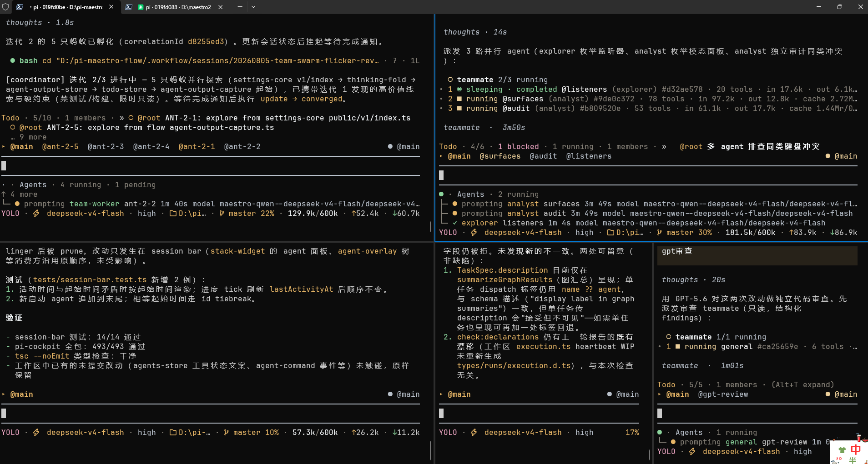Click folder icon in top-left pane status bar
Image resolution: width=868 pixels, height=464 pixels.
(x=173, y=214)
